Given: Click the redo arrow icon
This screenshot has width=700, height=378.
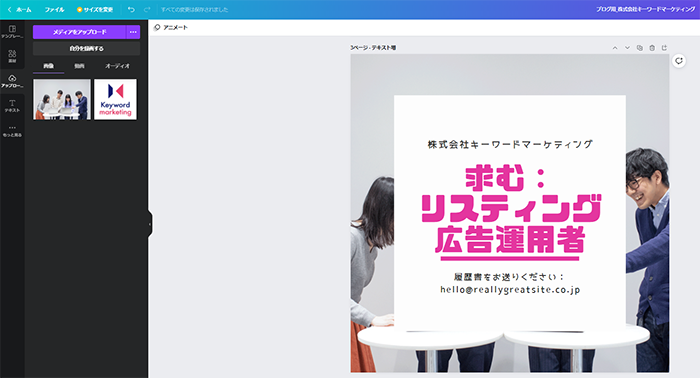Looking at the screenshot, I should click(147, 9).
